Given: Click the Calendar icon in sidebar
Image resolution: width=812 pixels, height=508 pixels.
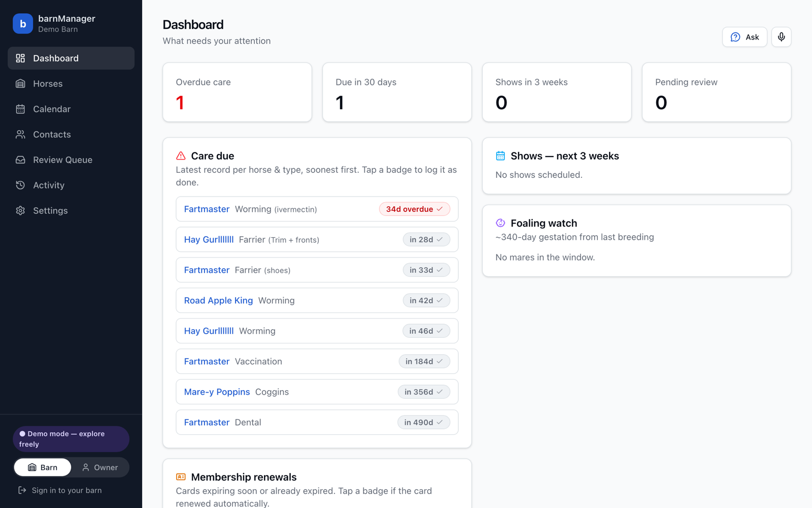Looking at the screenshot, I should [20, 109].
